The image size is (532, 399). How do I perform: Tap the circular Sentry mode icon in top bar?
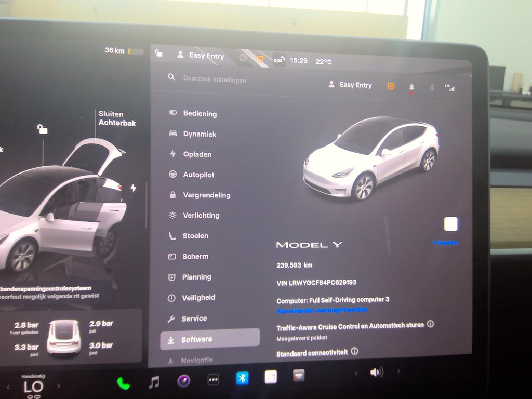[243, 58]
